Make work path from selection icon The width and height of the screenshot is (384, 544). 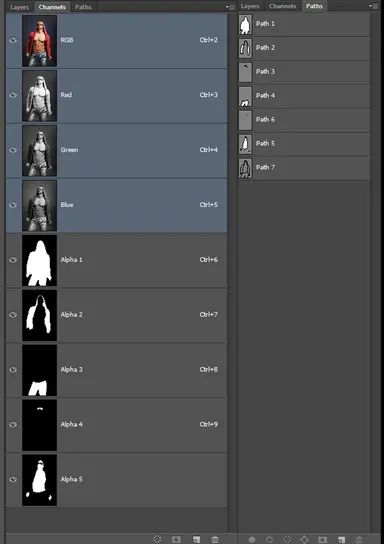click(x=305, y=539)
